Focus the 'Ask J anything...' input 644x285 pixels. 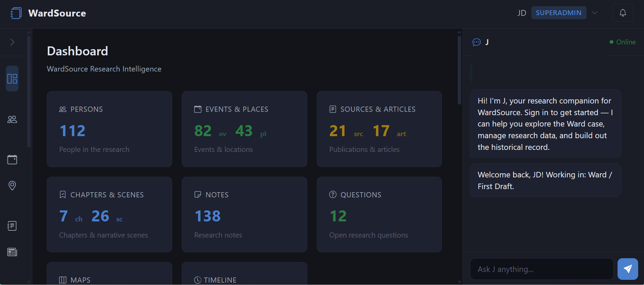click(542, 269)
